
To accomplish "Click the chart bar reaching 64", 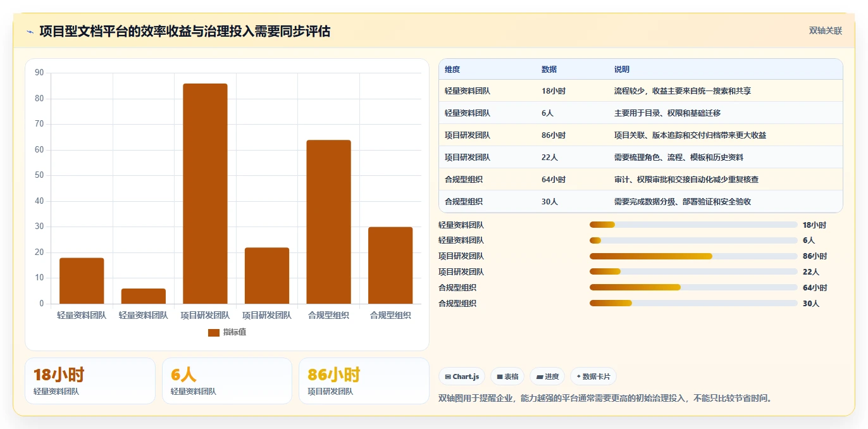I will pos(328,222).
